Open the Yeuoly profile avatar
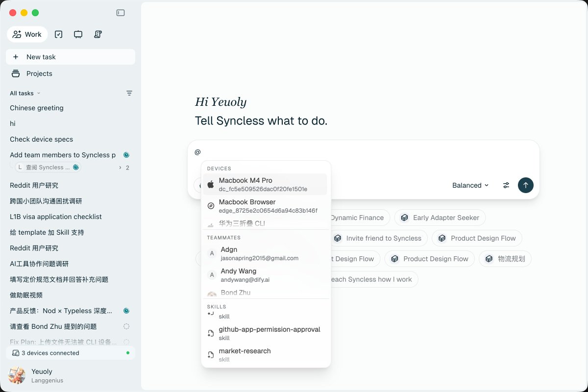588x392 pixels. [x=17, y=375]
